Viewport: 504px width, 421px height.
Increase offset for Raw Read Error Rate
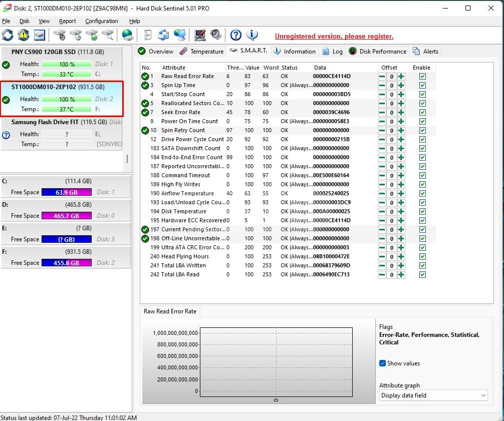coord(401,77)
